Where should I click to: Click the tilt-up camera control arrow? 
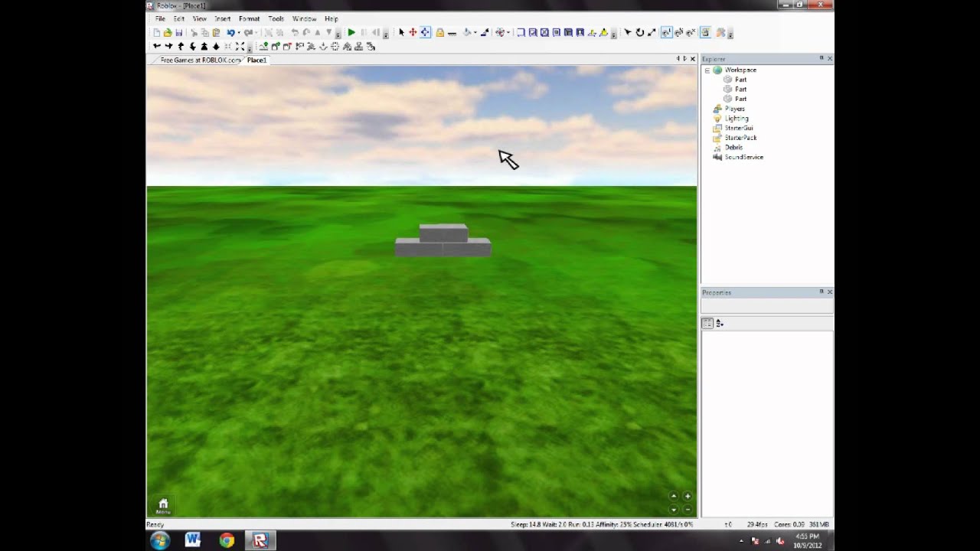coord(674,496)
